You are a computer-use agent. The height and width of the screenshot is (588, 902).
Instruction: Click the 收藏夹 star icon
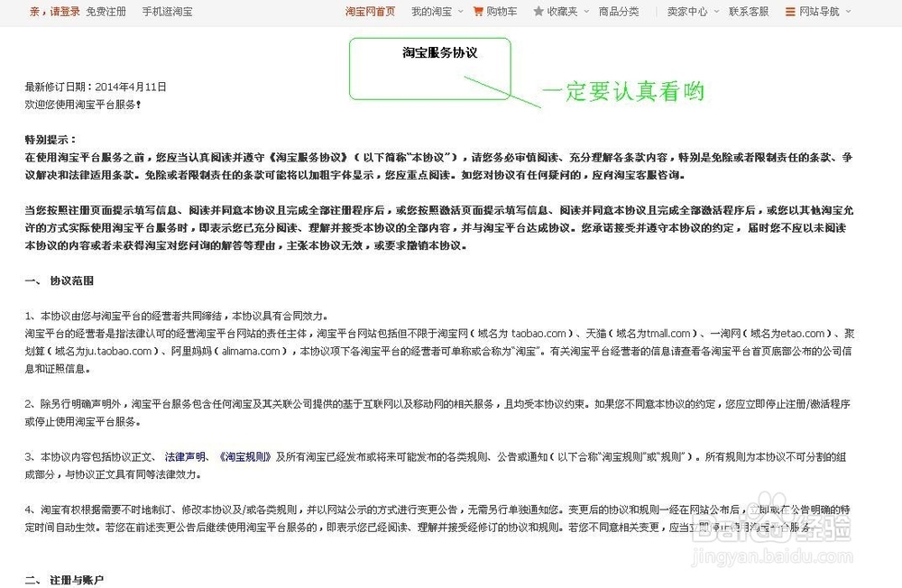pyautogui.click(x=538, y=11)
